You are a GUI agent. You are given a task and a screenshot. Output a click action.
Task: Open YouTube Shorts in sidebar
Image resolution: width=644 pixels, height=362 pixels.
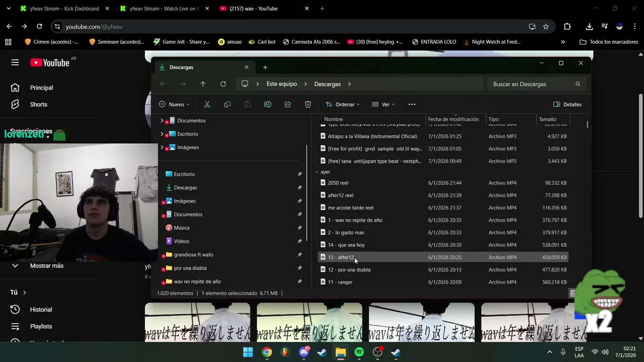tap(39, 105)
